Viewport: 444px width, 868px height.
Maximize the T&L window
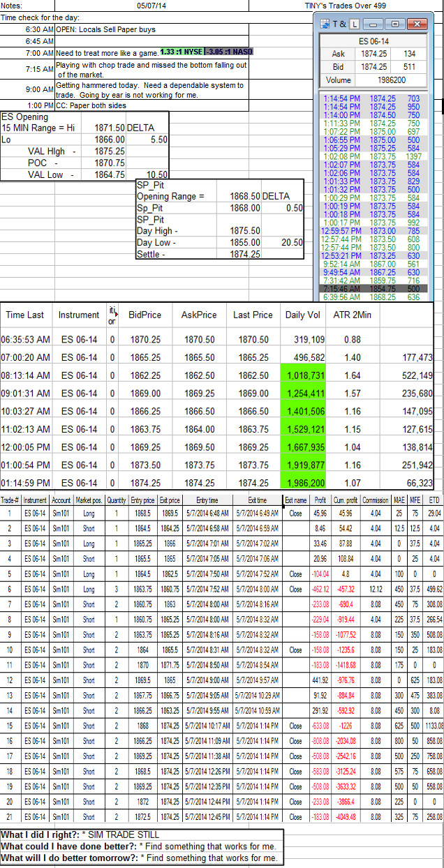click(395, 24)
